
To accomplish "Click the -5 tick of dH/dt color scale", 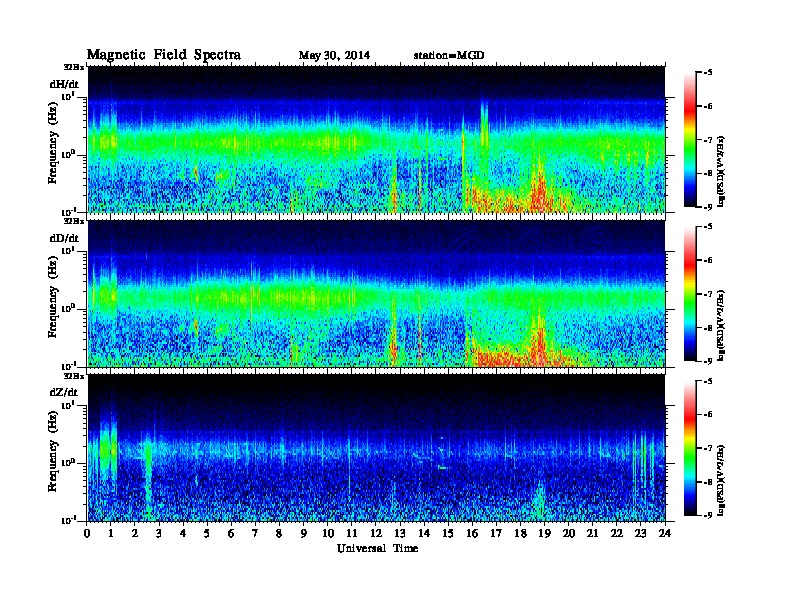I will click(708, 73).
